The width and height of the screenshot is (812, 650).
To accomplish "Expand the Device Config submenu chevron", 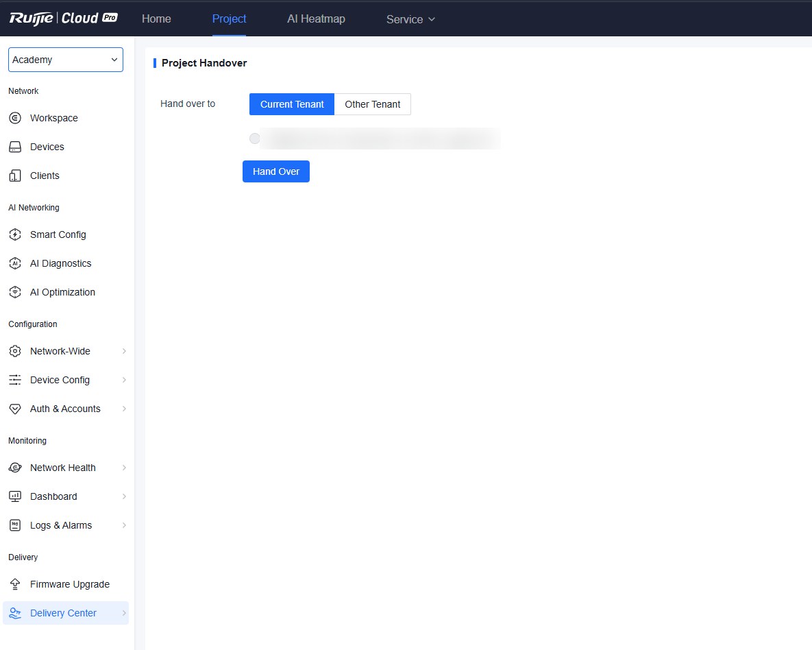I will point(124,380).
